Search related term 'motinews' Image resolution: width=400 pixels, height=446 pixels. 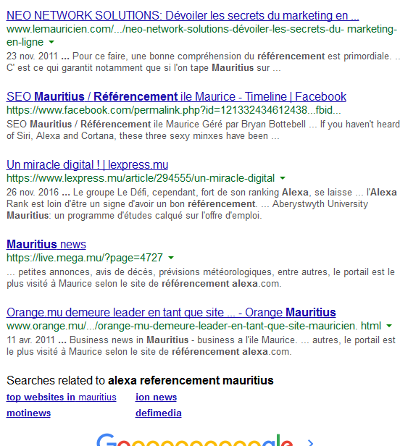coord(29,413)
